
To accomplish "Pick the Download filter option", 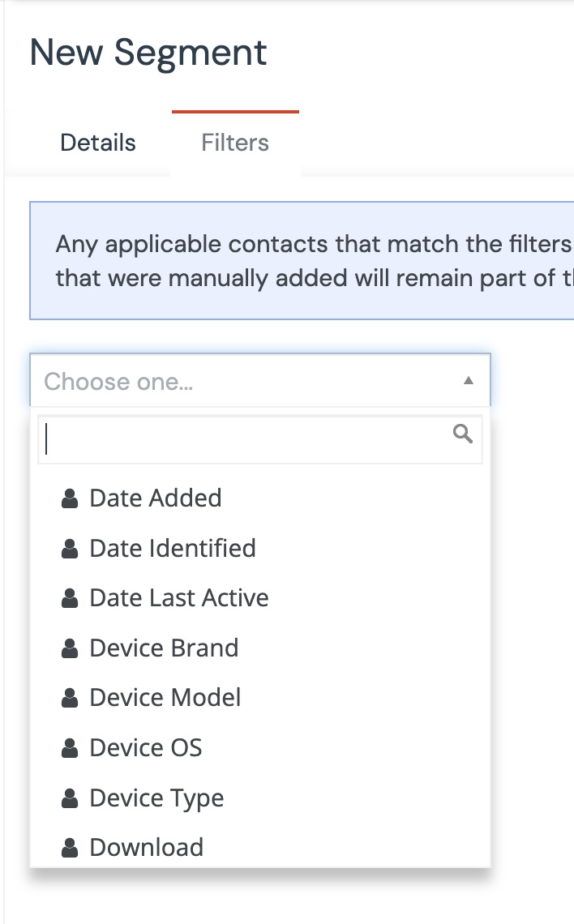I will 147,848.
